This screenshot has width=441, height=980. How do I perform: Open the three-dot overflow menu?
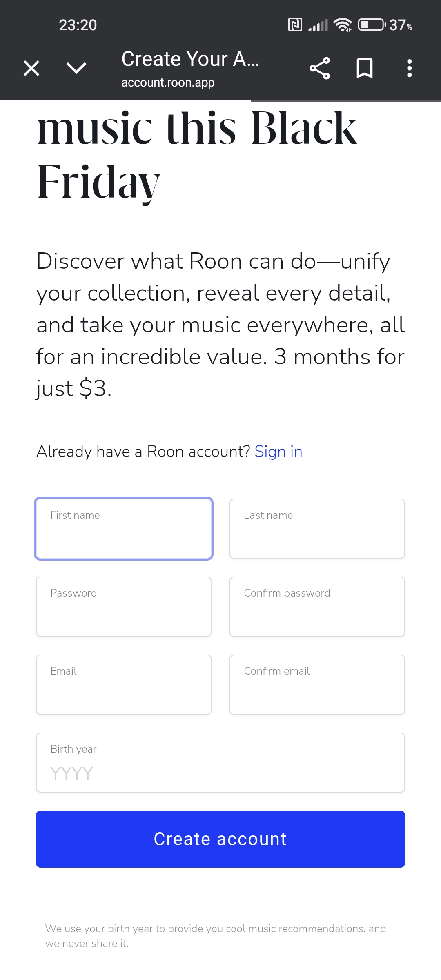410,68
